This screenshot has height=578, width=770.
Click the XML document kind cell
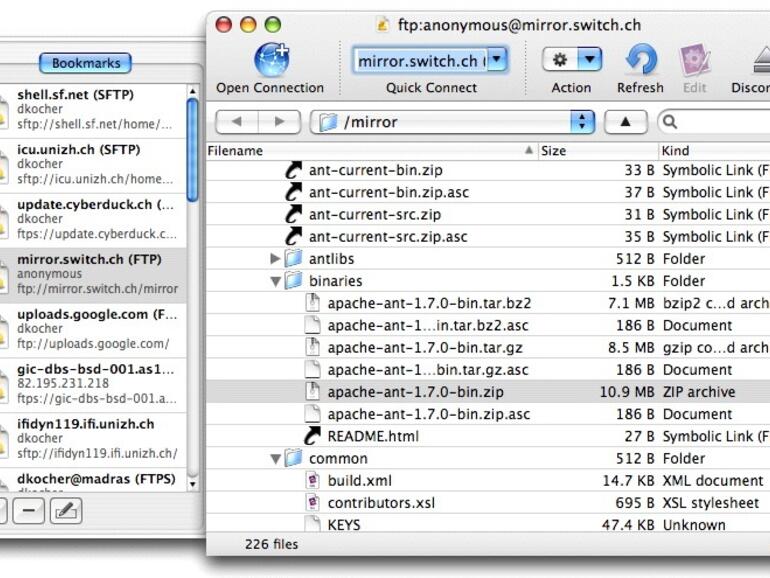click(713, 481)
